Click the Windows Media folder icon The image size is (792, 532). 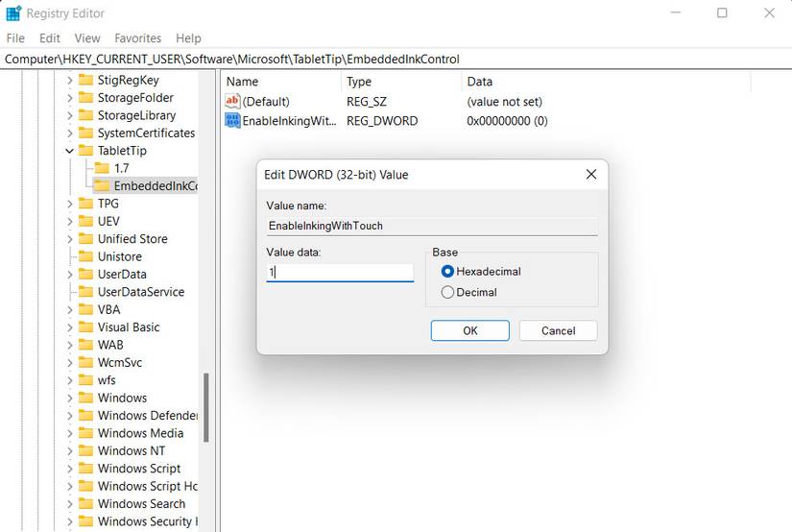pyautogui.click(x=86, y=433)
